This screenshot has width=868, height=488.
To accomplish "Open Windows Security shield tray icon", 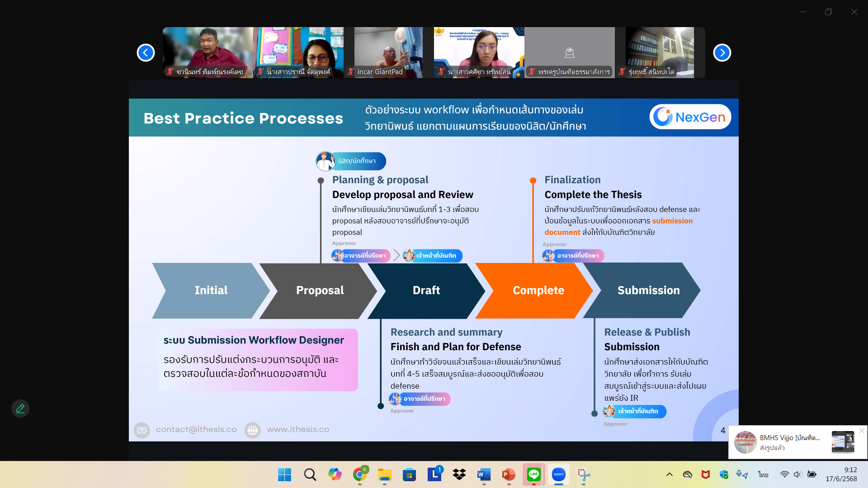I will [724, 474].
